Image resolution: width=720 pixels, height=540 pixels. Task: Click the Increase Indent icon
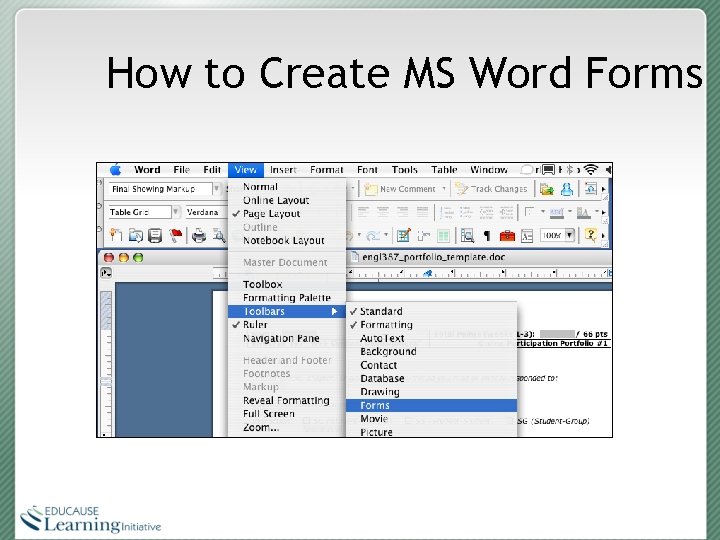[x=506, y=212]
